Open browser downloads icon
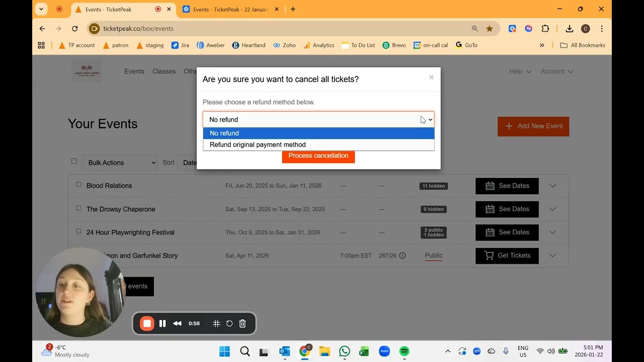The height and width of the screenshot is (362, 644). 569,29
